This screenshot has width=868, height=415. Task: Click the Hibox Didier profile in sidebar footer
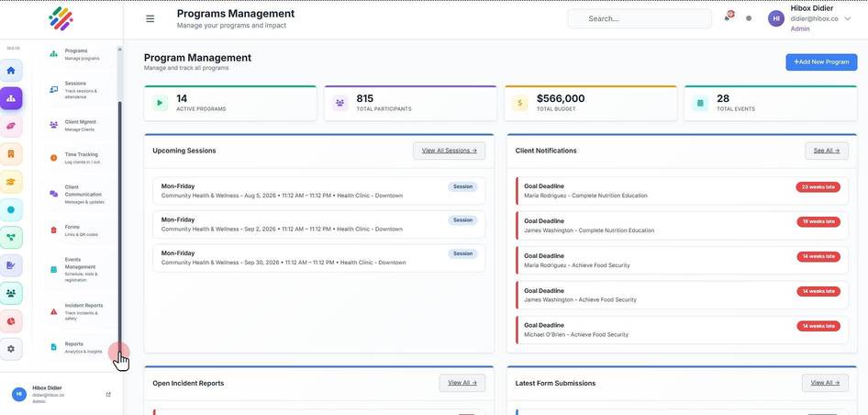coord(61,395)
